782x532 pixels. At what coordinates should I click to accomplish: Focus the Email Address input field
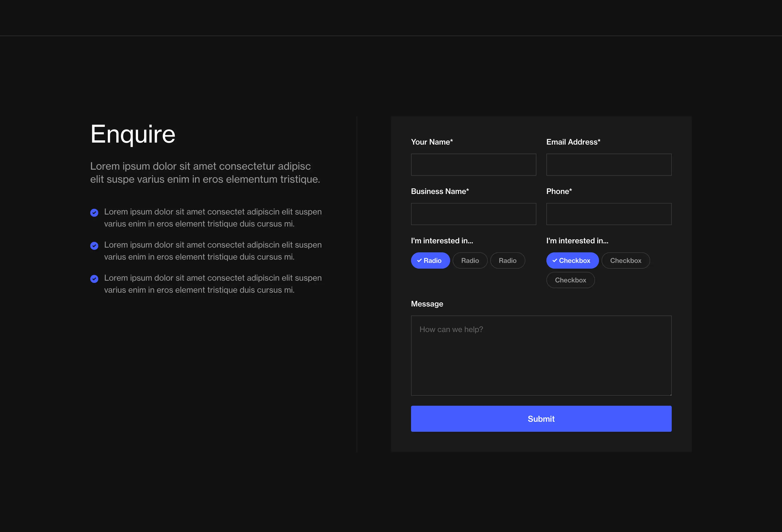click(x=609, y=165)
